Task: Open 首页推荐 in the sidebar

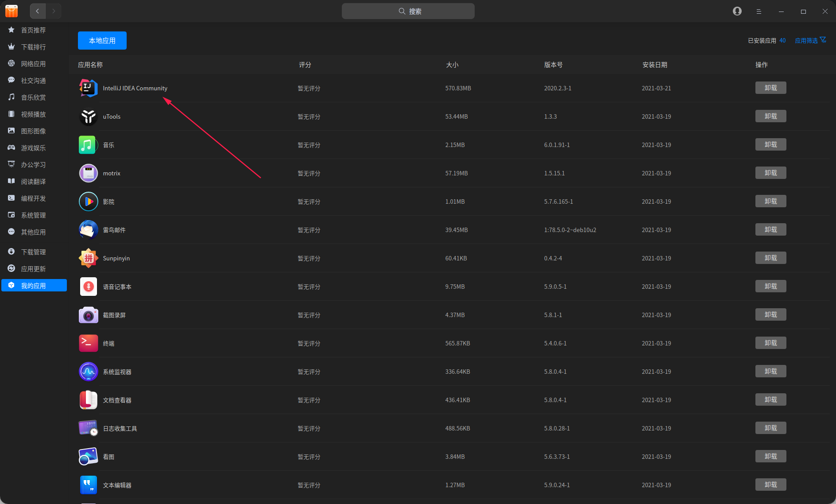Action: (34, 30)
